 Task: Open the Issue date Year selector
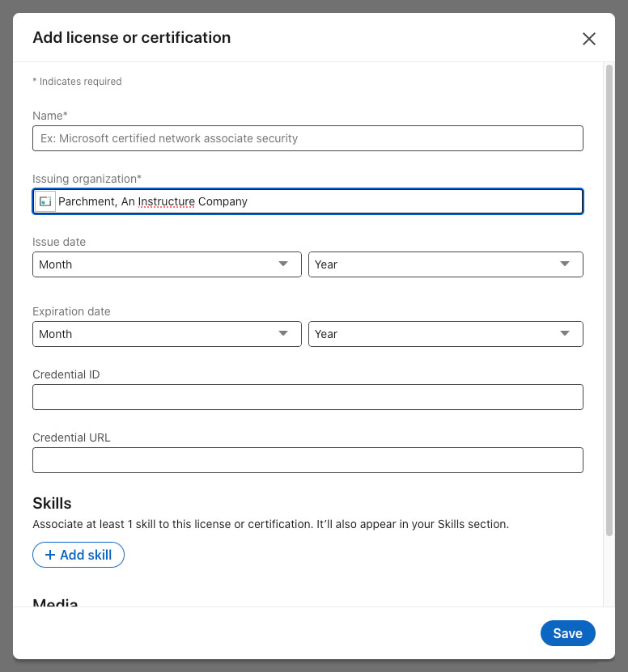pyautogui.click(x=446, y=264)
